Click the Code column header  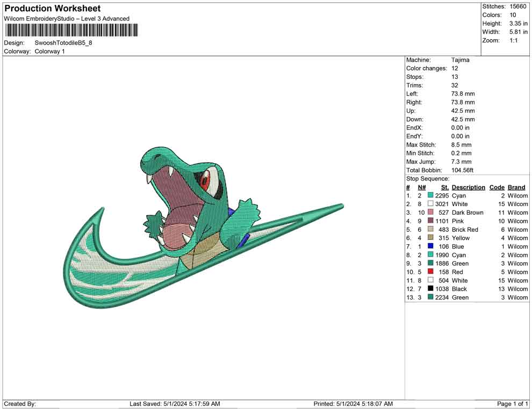[497, 187]
